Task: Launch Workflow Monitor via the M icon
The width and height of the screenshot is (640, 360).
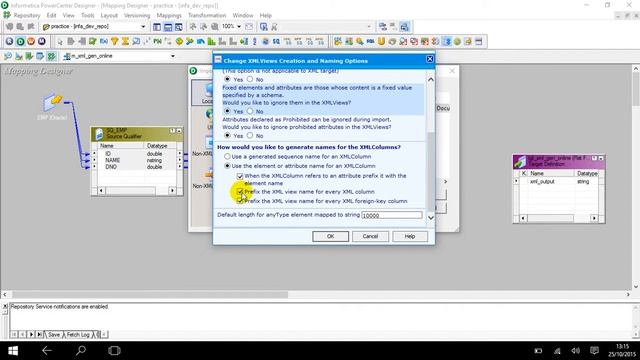Action: pos(42,41)
